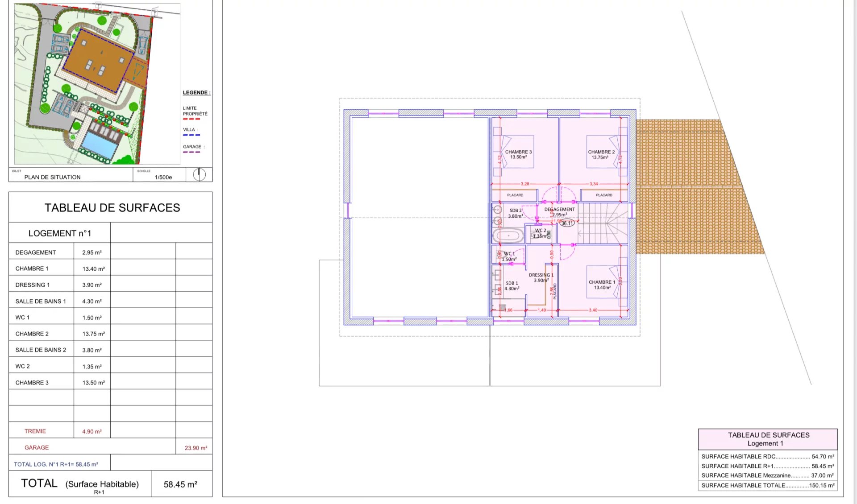
Task: Click the GARAGE 23.90 m² value
Action: pos(196,448)
